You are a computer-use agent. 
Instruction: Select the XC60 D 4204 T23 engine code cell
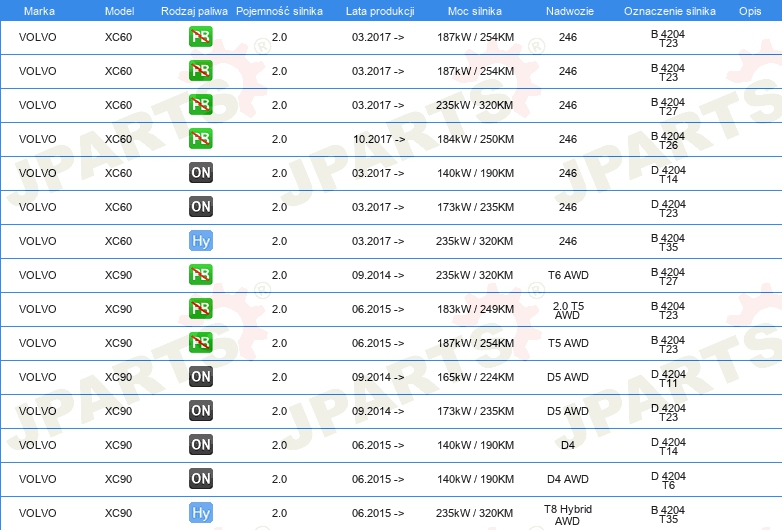[668, 208]
